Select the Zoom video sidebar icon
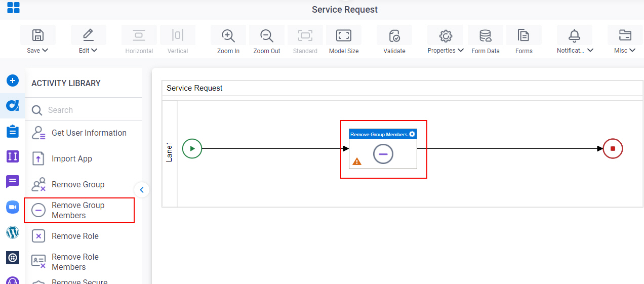 [13, 207]
